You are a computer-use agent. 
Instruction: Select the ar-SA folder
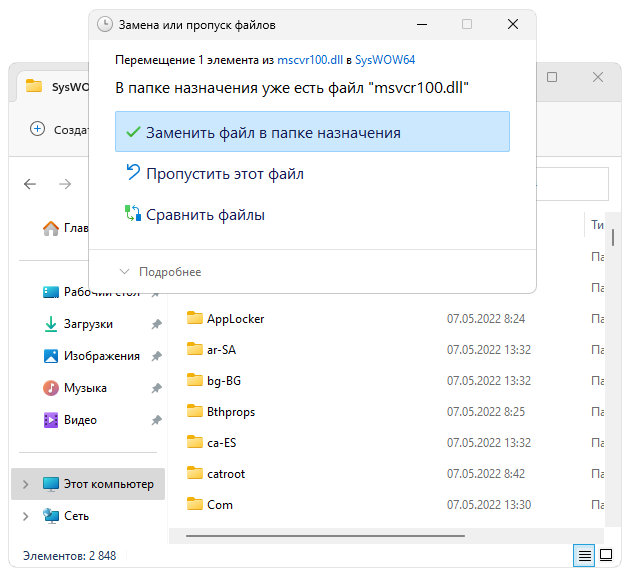[221, 350]
